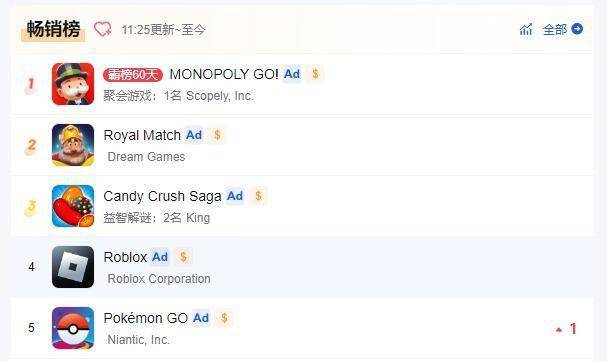Select the Roblox app icon
607x361 pixels.
tap(73, 267)
